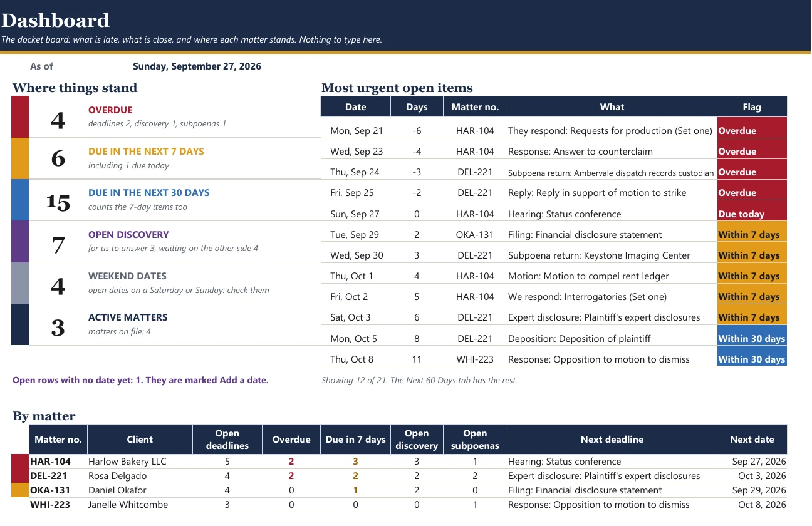Click the "Next deadline" column header

[x=612, y=440]
